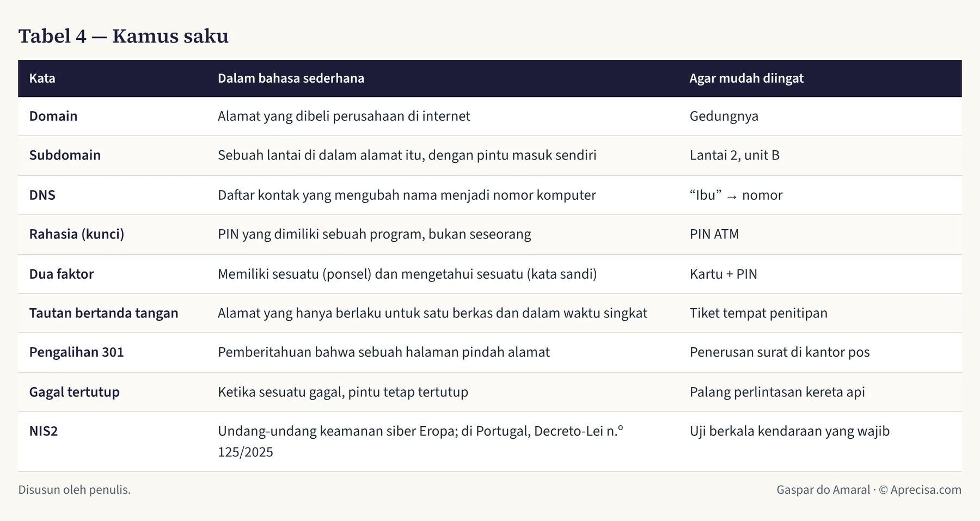Viewport: 980px width, 521px height.
Task: Click the '“Ibu” → nomor' cell
Action: 736,195
